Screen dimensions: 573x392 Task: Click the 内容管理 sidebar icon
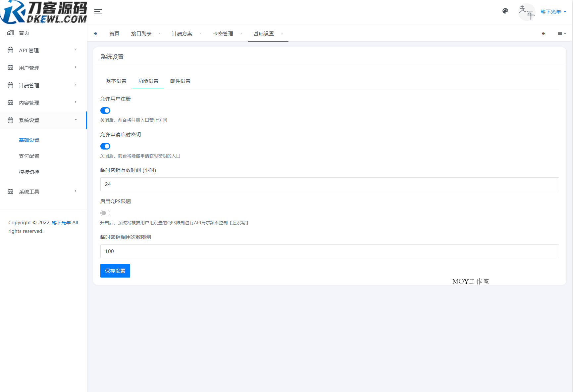click(x=10, y=103)
